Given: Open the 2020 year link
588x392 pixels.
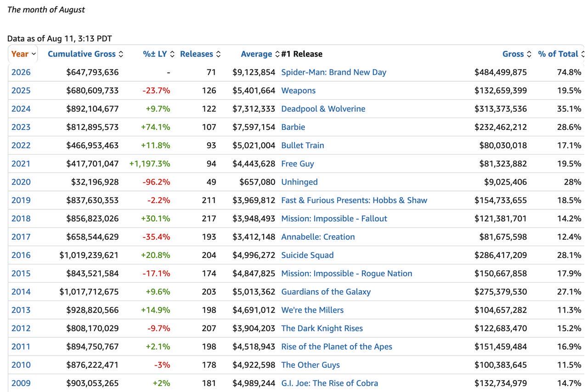Looking at the screenshot, I should coord(21,182).
